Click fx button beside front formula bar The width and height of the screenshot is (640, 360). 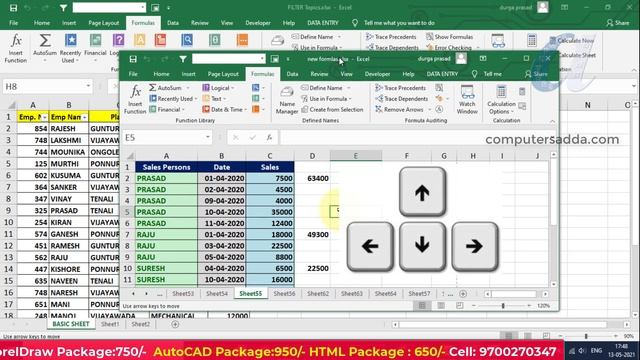(269, 138)
